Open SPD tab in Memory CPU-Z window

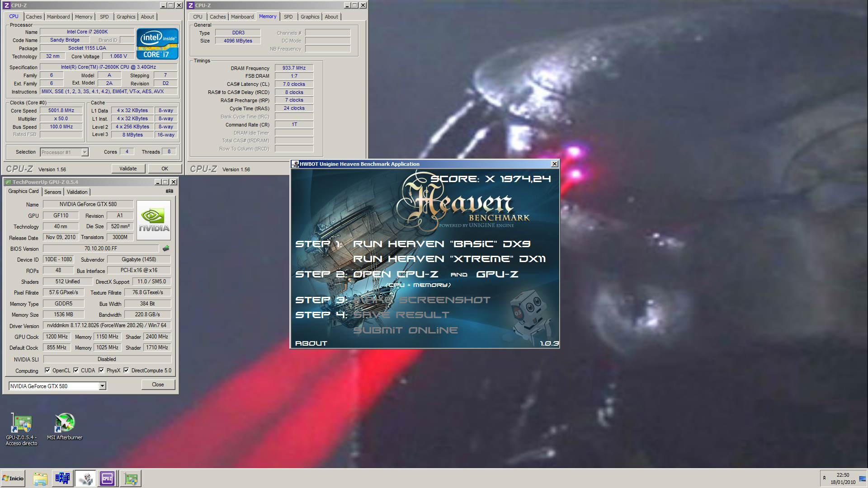[x=288, y=17]
